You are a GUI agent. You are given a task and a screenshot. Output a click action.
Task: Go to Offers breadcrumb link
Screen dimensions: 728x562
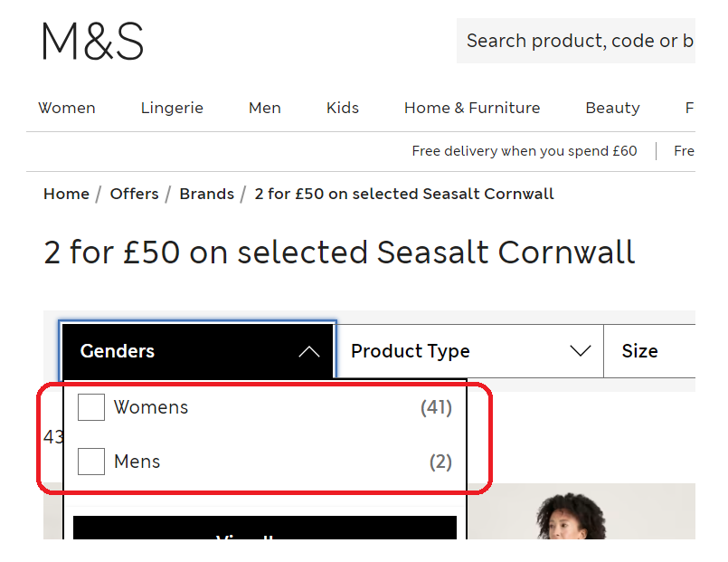pyautogui.click(x=134, y=194)
